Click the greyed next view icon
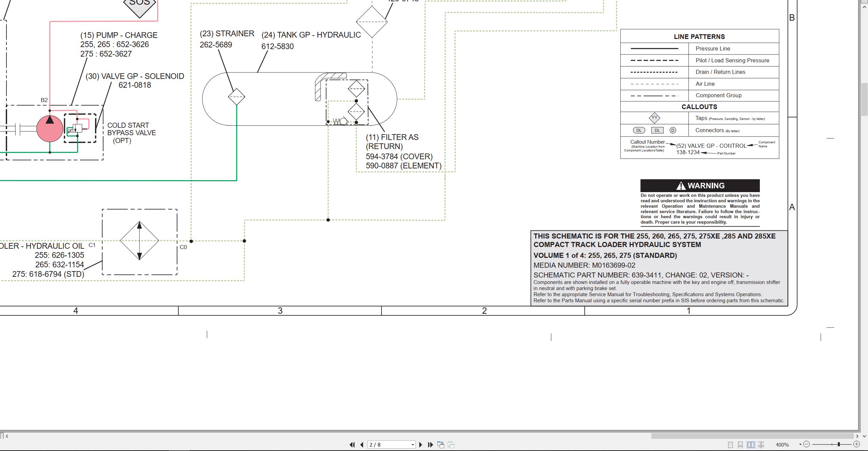868x451 pixels. [x=451, y=445]
